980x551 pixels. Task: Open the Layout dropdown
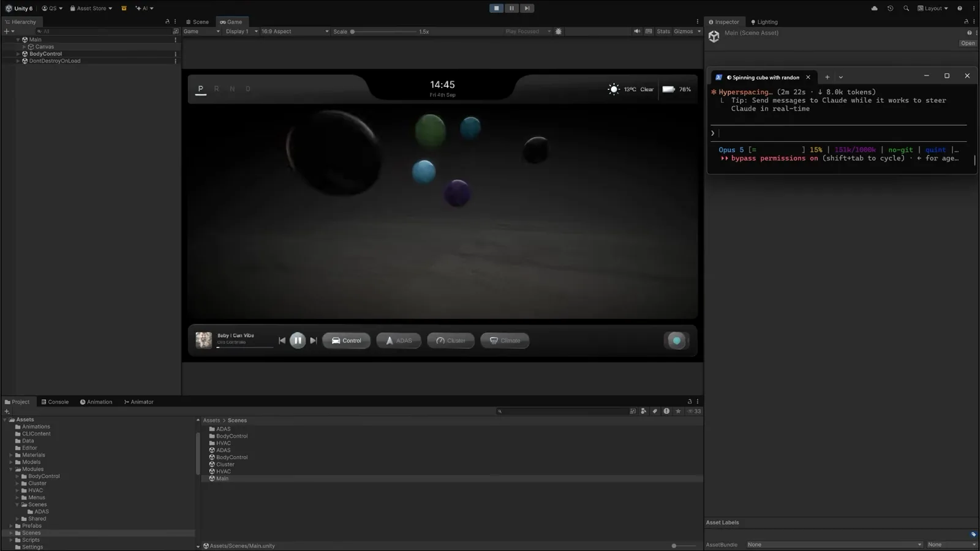pos(933,8)
